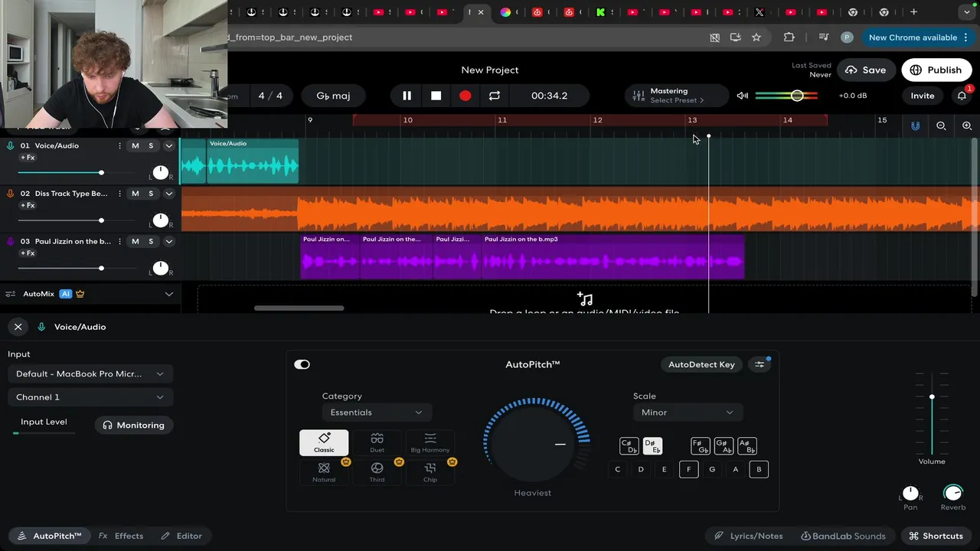Click the Invite button
The height and width of the screenshot is (551, 980).
coord(922,96)
